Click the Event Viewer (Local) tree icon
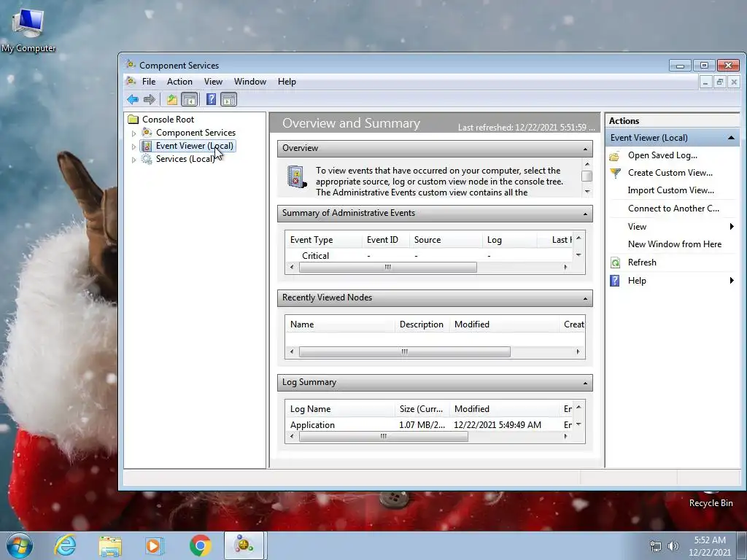747x560 pixels. point(147,146)
